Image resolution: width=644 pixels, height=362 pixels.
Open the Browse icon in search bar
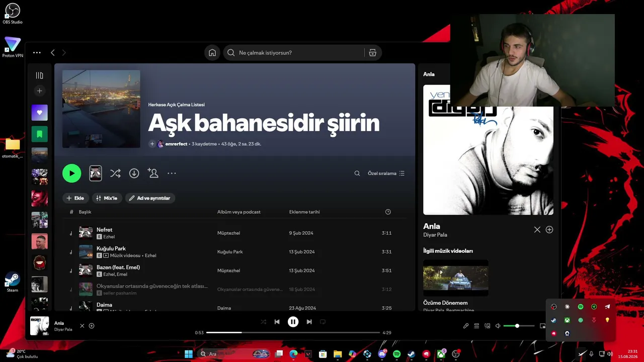[372, 53]
